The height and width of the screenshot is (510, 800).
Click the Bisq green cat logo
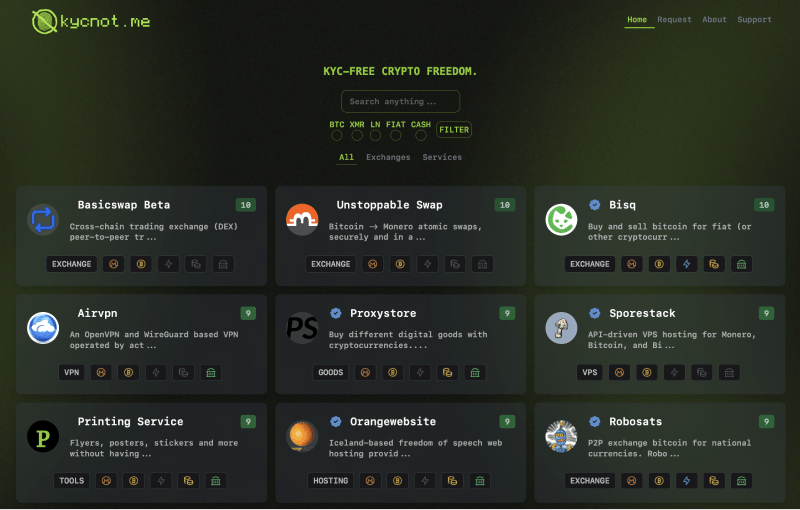click(561, 220)
